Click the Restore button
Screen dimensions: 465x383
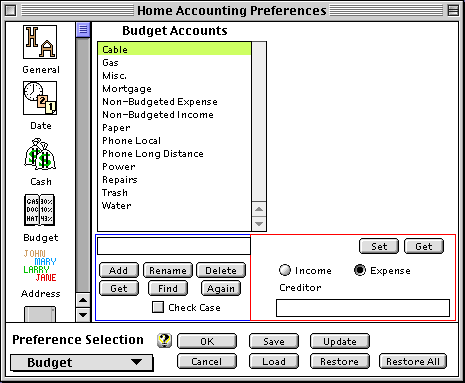point(340,361)
